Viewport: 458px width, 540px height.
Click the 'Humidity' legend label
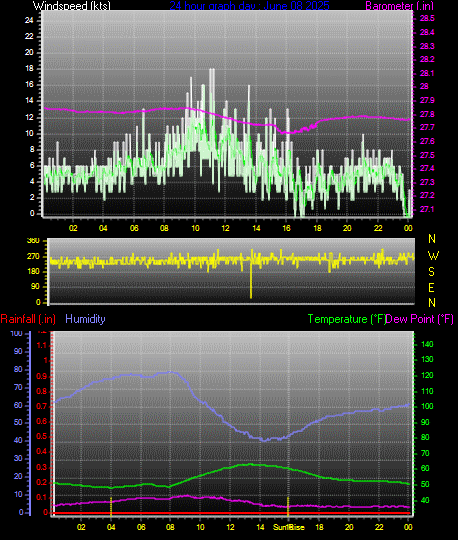pos(85,319)
